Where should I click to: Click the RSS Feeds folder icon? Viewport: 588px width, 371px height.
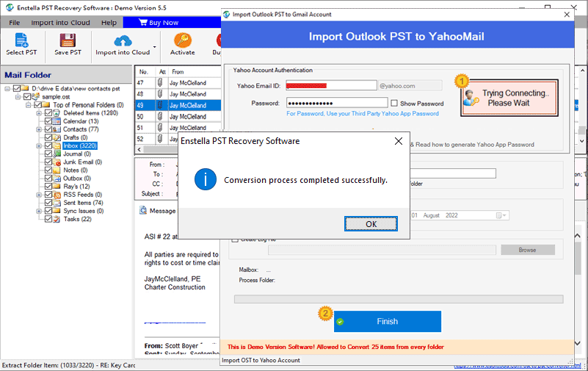pos(57,195)
